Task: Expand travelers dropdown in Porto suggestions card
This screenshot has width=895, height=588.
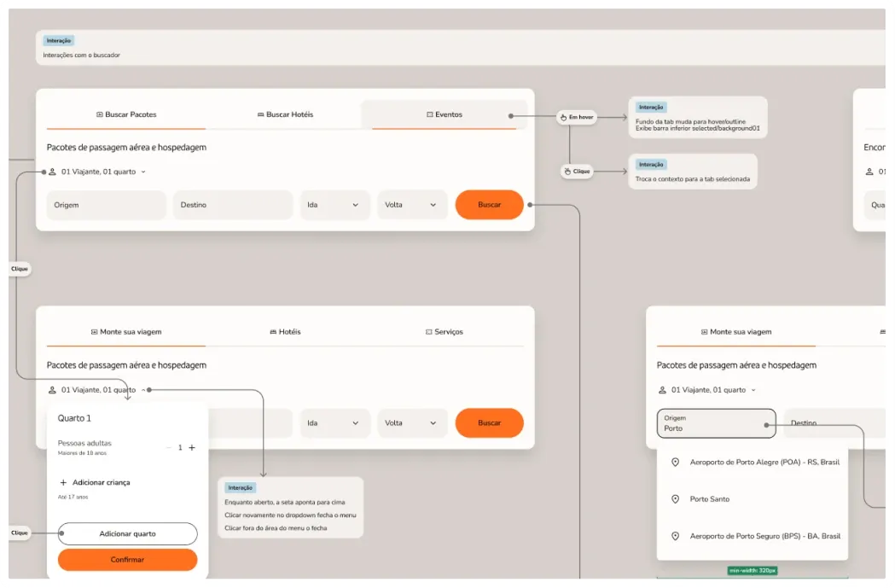Action: click(708, 390)
